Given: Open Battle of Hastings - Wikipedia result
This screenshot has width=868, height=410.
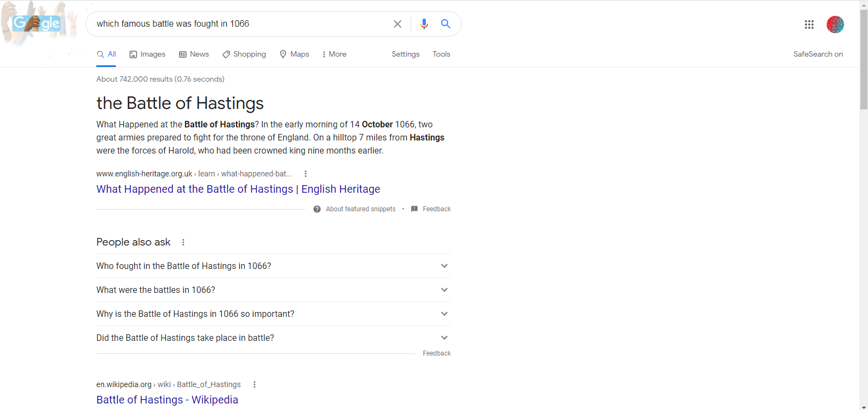Looking at the screenshot, I should tap(167, 400).
